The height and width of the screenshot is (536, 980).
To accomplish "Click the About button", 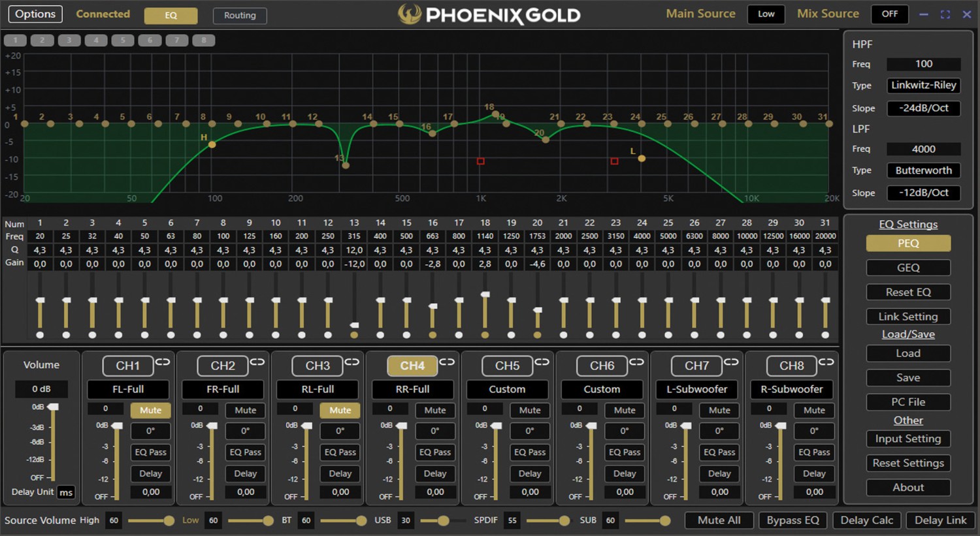I will click(x=908, y=488).
